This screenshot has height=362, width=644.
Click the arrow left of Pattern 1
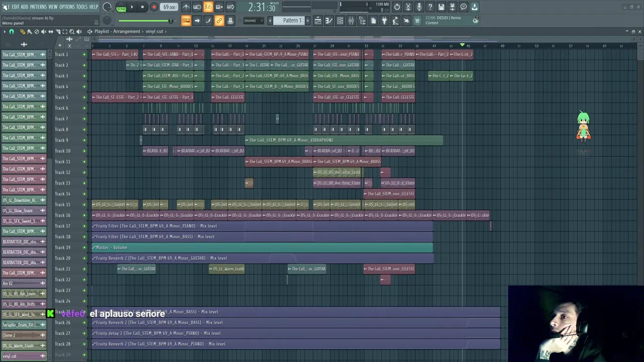270,21
